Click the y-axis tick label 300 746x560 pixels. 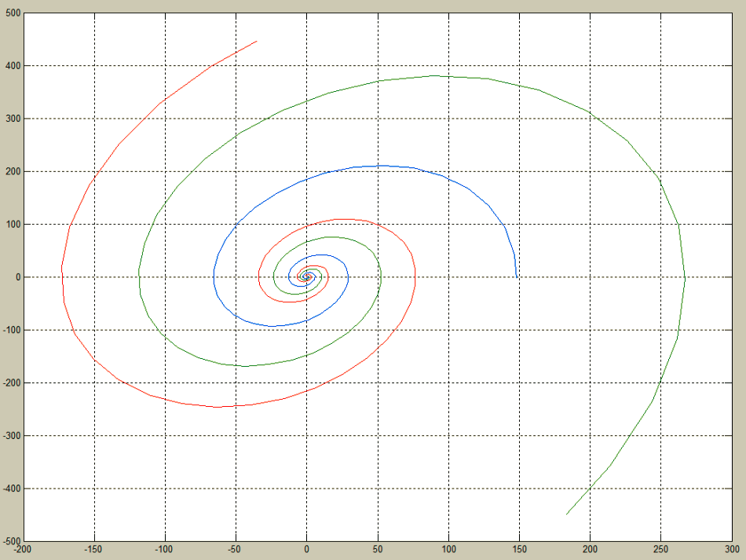tap(13, 119)
